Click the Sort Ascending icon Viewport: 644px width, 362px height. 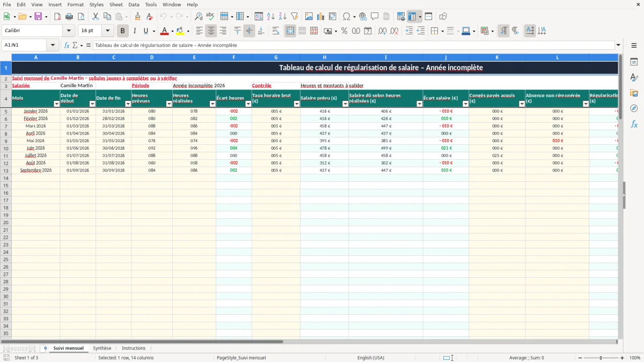pyautogui.click(x=271, y=17)
